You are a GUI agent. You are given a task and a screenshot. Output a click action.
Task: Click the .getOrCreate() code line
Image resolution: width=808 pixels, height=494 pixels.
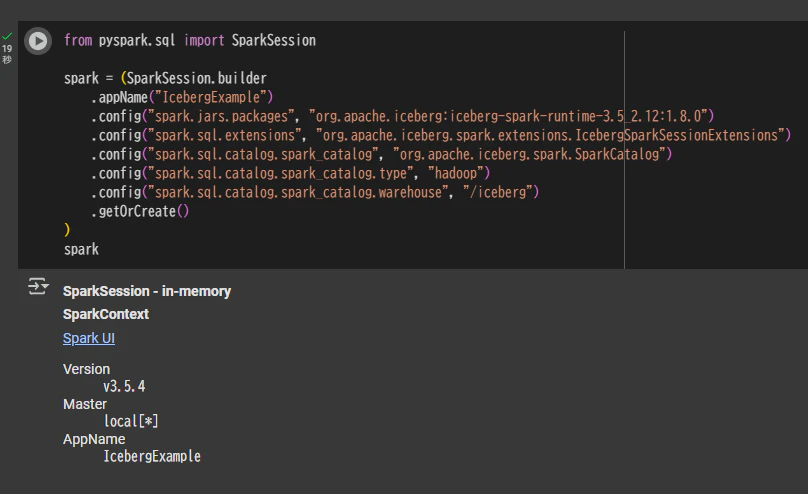click(140, 212)
